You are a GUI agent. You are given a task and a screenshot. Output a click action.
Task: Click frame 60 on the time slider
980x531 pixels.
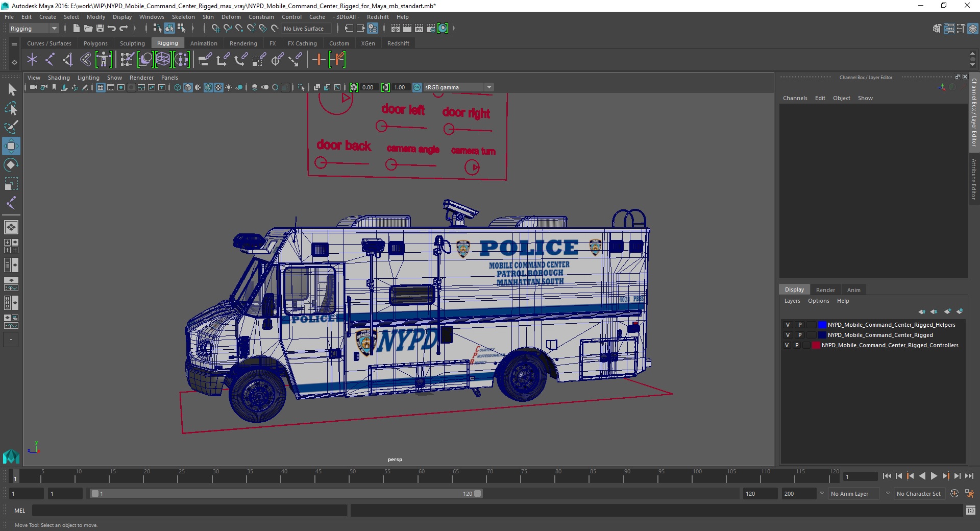[x=422, y=476]
